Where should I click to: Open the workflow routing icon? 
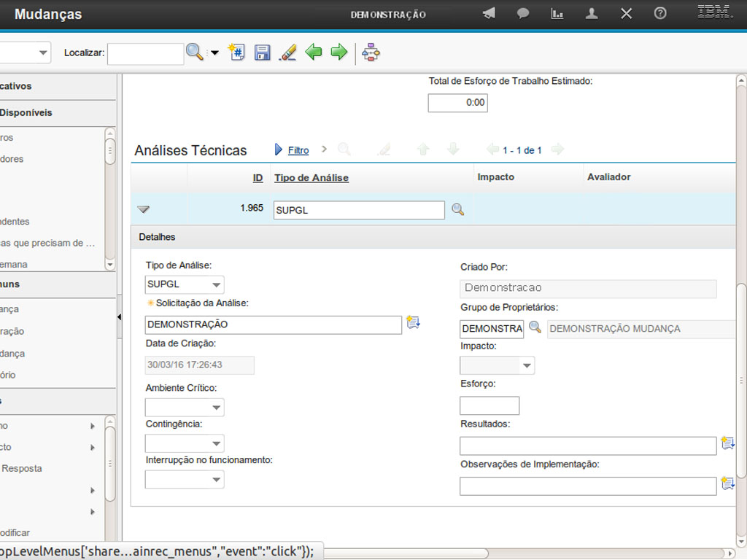click(x=371, y=52)
